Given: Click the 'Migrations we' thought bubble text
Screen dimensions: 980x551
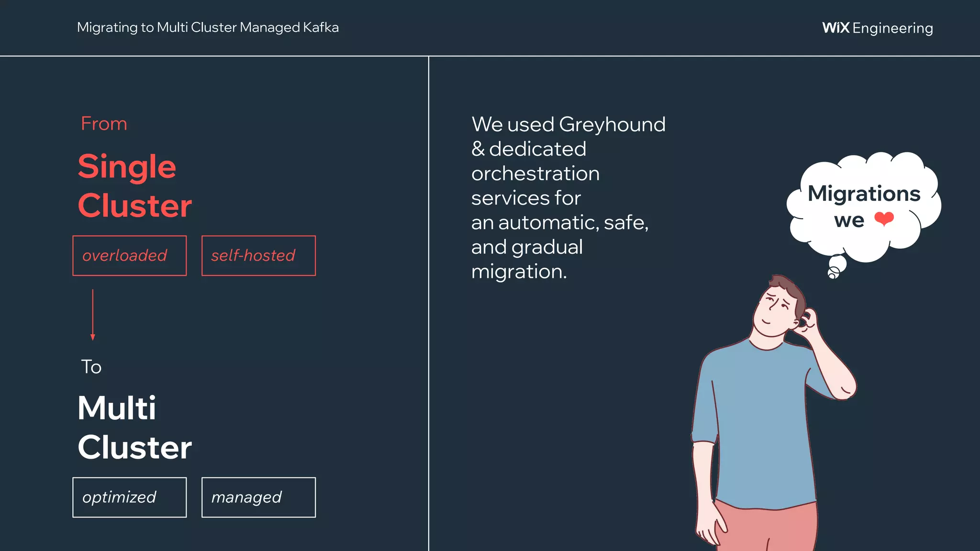Looking at the screenshot, I should click(x=864, y=207).
